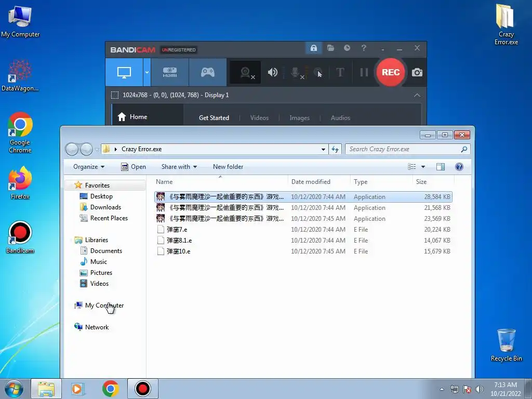Screen dimensions: 532x399
Task: Open Music library
Action: tap(98, 262)
